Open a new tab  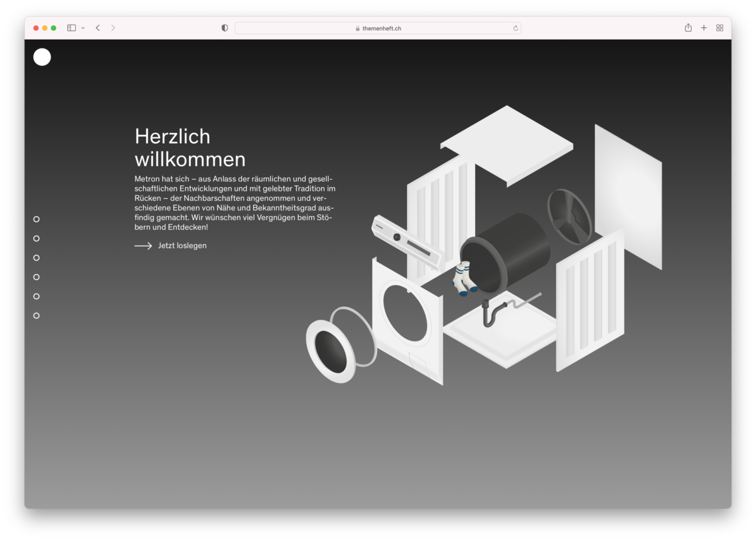click(x=704, y=28)
